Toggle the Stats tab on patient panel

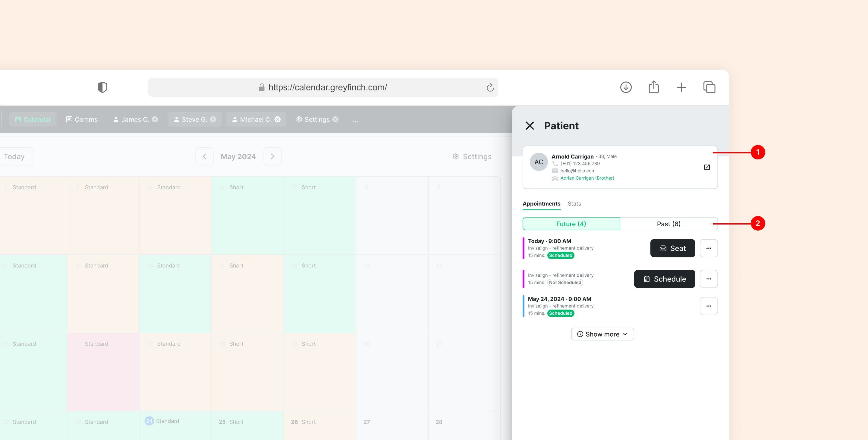(574, 203)
